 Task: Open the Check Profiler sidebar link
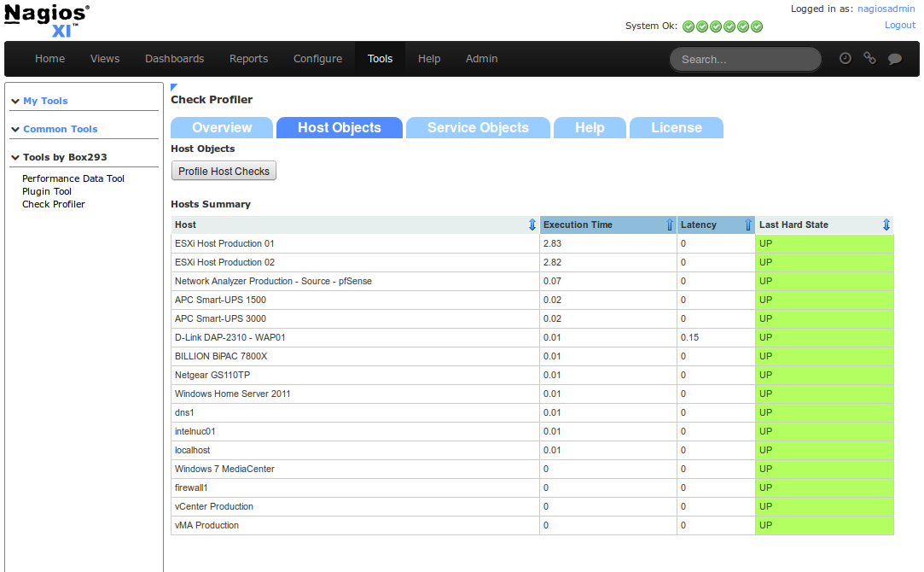54,205
